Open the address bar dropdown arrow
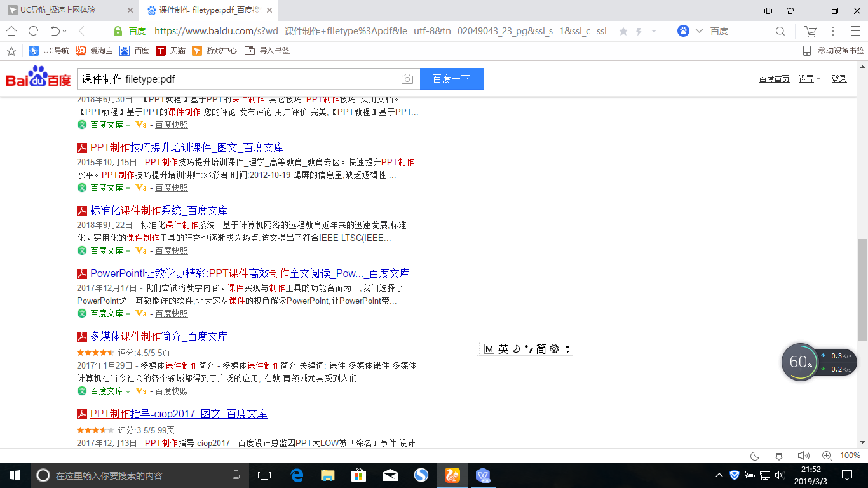 click(654, 31)
